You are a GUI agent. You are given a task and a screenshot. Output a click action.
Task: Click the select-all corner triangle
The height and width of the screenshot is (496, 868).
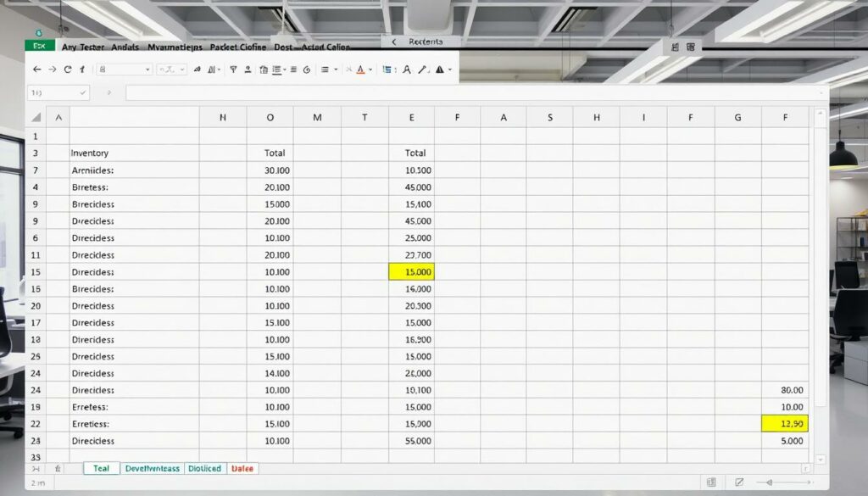coord(36,117)
